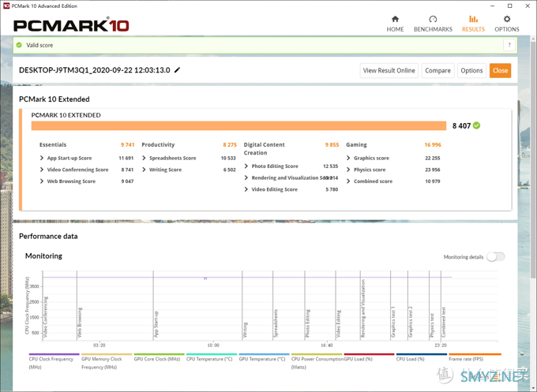Screen dimensions: 537x392
Task: Click the Options gear icon
Action: point(507,19)
